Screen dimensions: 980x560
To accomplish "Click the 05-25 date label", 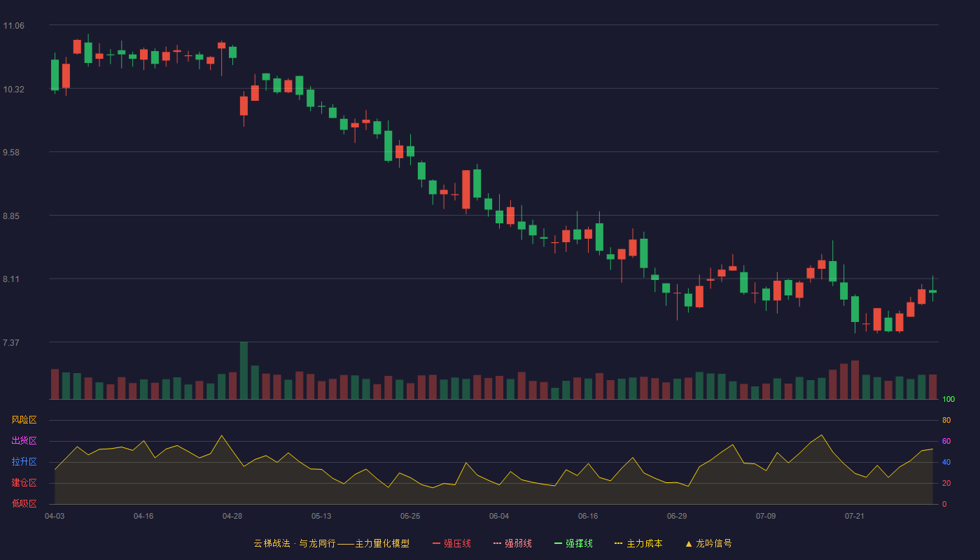I will (x=410, y=516).
